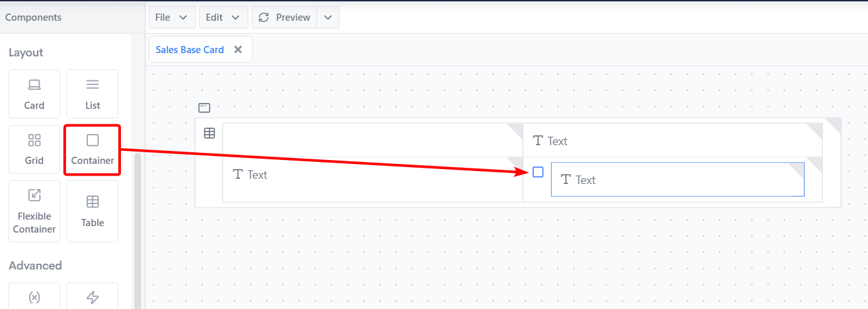Select the Text element in bottom-left cell
Screen dimensions: 868x309
[x=250, y=174]
